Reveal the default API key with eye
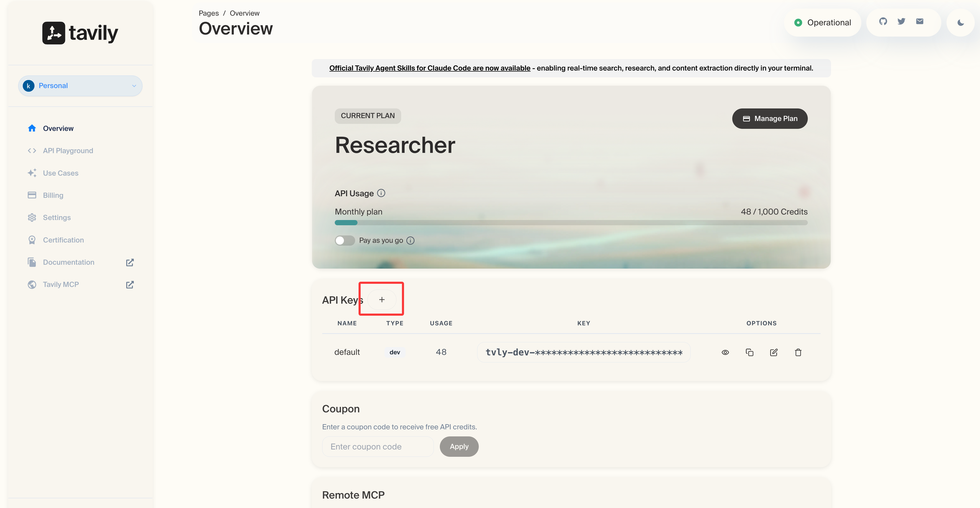The width and height of the screenshot is (980, 508). coord(725,352)
